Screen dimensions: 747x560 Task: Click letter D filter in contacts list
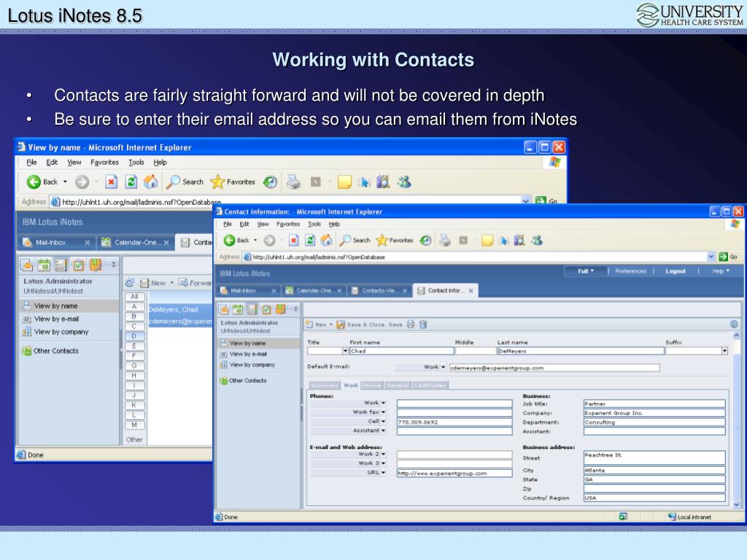pos(134,336)
